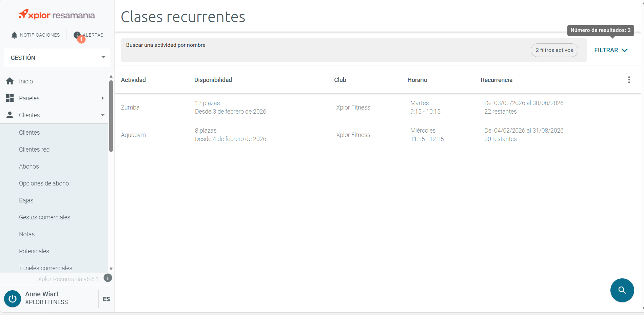Image resolution: width=644 pixels, height=315 pixels.
Task: Open the Zumba recurring class row
Action: coord(378,107)
